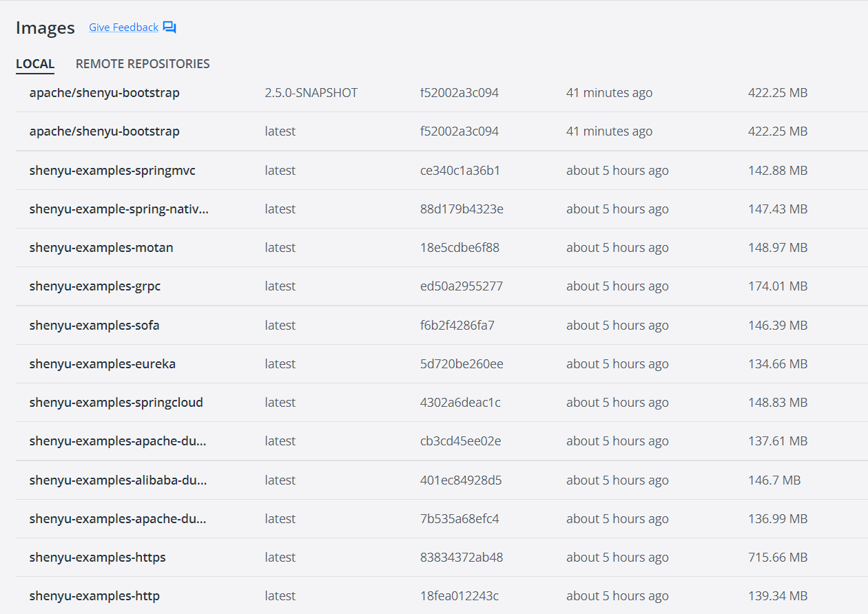Click the 137.61 MB size value
Image resolution: width=868 pixels, height=614 pixels.
[x=778, y=441]
